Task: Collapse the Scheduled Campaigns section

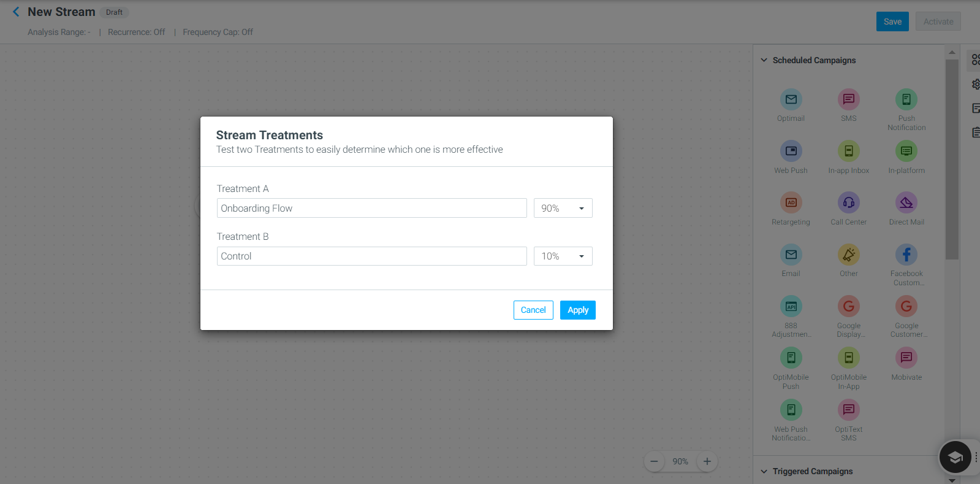Action: (764, 60)
